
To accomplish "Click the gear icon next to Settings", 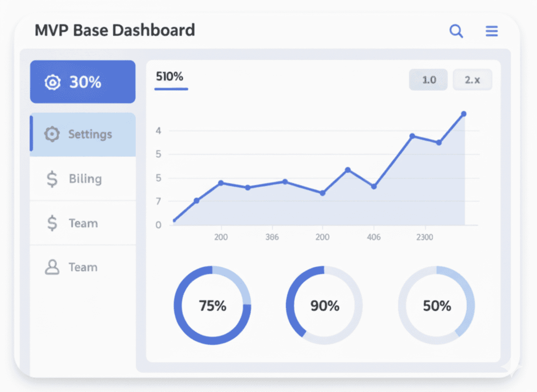I will pos(51,134).
